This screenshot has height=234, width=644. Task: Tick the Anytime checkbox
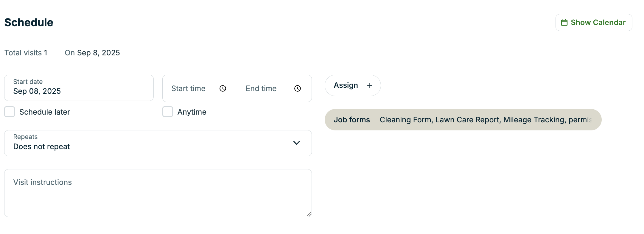[x=168, y=112]
